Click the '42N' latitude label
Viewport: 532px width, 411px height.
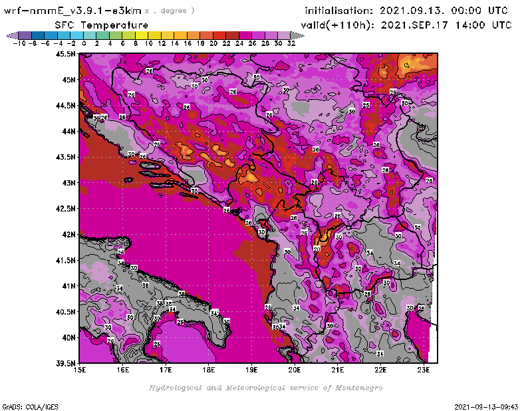point(69,235)
